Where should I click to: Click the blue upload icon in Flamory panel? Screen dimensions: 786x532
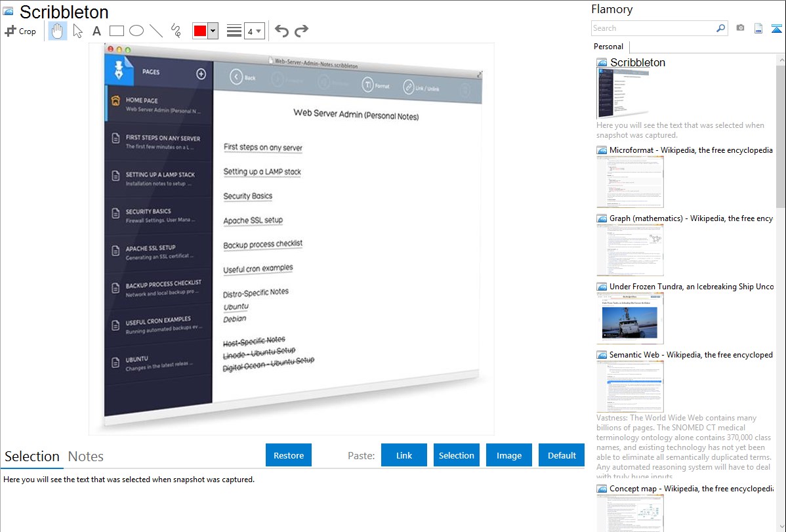point(776,28)
